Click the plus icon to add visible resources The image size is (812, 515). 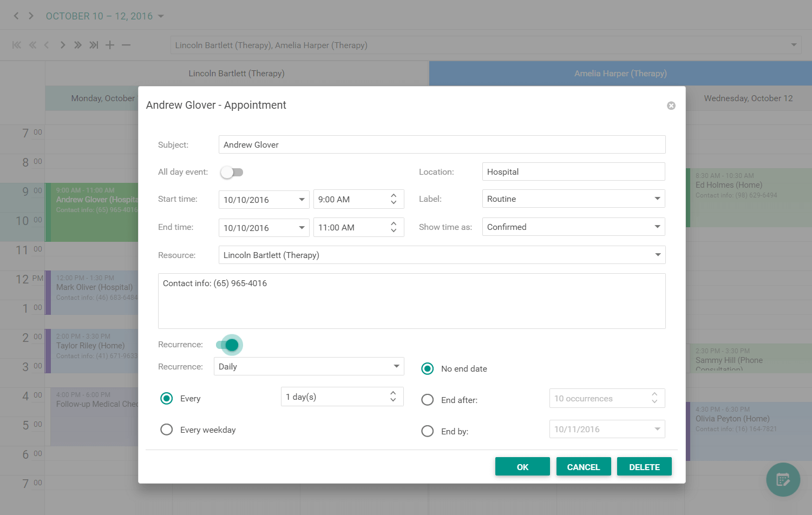click(109, 45)
